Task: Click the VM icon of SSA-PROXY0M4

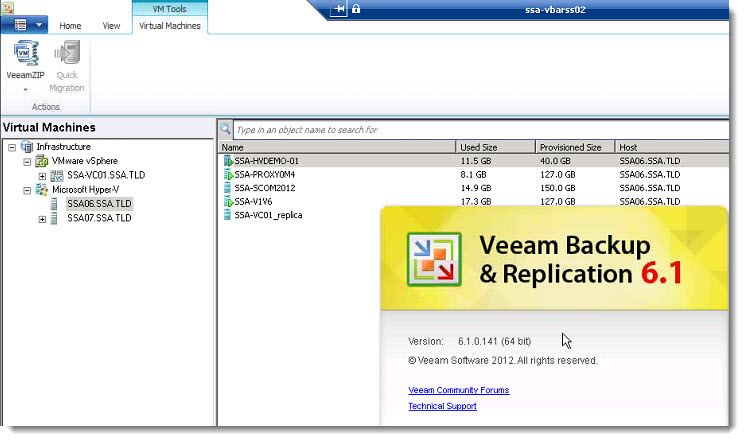Action: coord(228,175)
